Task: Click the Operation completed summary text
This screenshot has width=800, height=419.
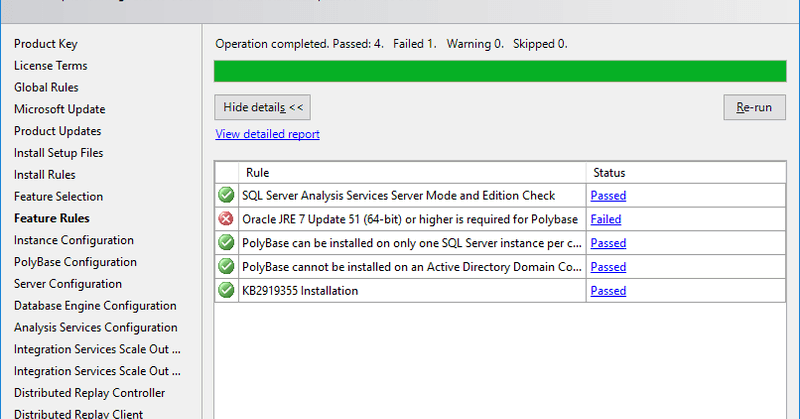Action: coord(391,44)
